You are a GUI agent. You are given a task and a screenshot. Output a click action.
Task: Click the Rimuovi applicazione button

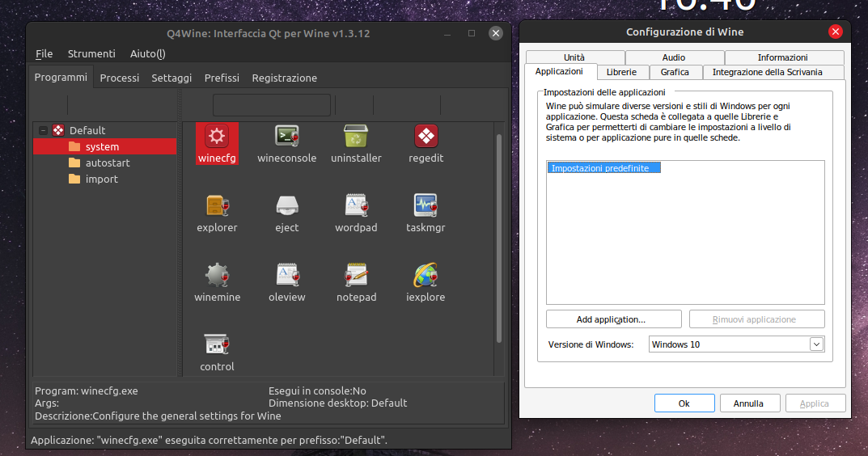[756, 319]
